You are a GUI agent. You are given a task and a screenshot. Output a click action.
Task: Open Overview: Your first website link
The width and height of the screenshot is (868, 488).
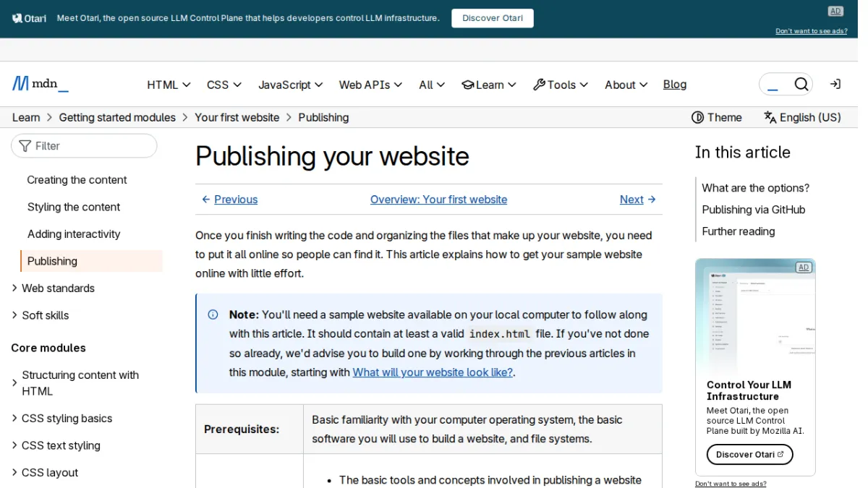coord(438,200)
